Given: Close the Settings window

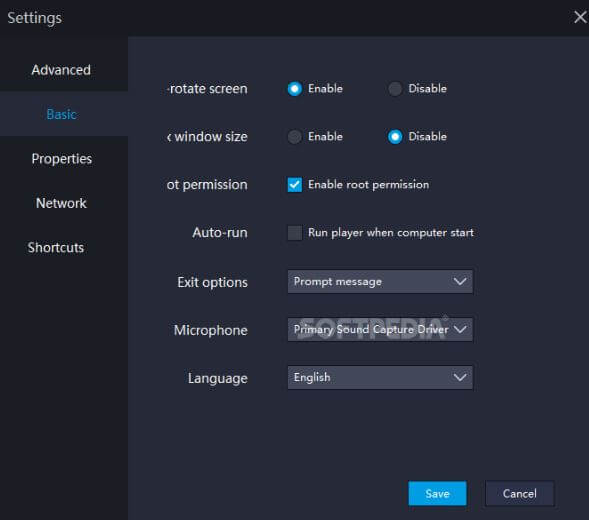Looking at the screenshot, I should point(580,17).
